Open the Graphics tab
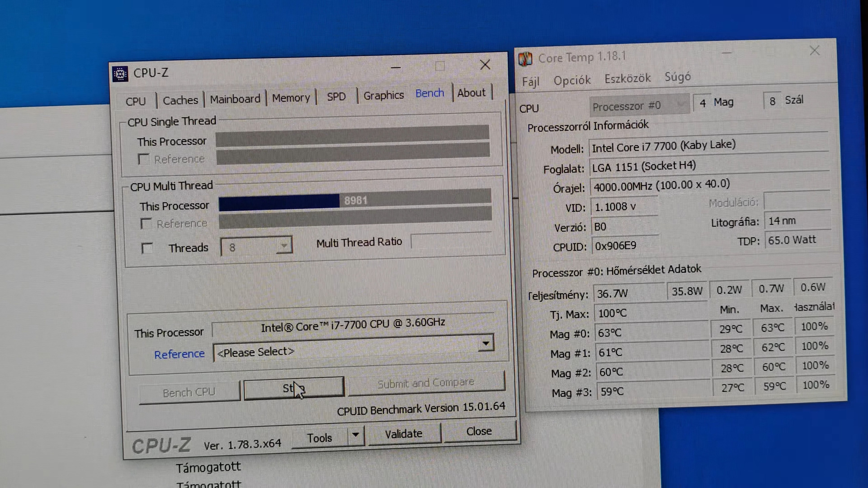Image resolution: width=868 pixels, height=488 pixels. [383, 95]
